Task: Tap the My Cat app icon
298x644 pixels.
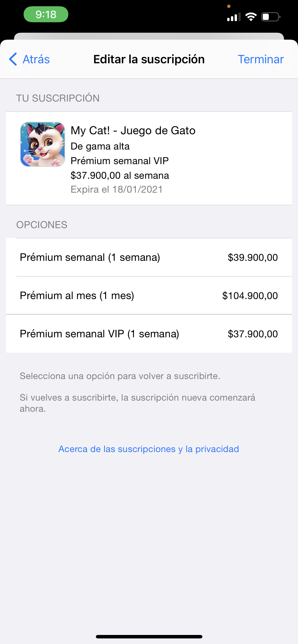Action: tap(42, 144)
